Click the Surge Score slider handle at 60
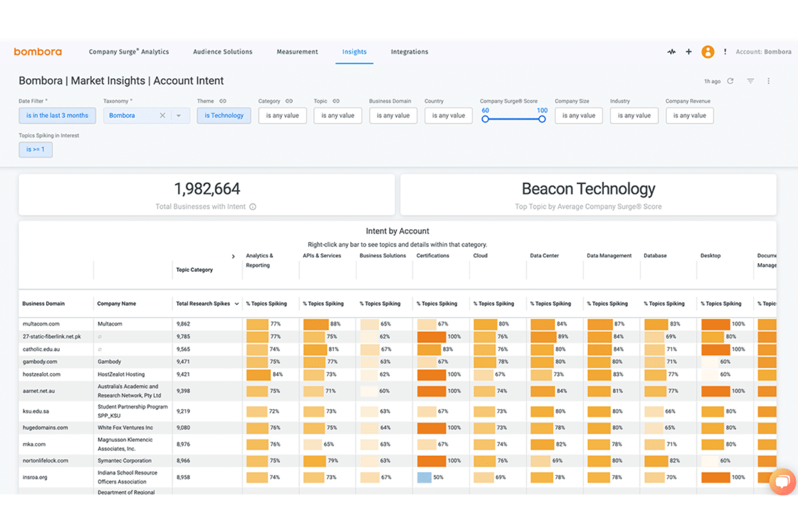 485,119
